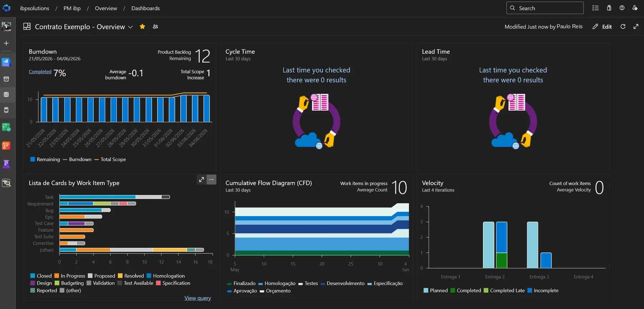Go to PM ibp breadcrumb

click(72, 8)
